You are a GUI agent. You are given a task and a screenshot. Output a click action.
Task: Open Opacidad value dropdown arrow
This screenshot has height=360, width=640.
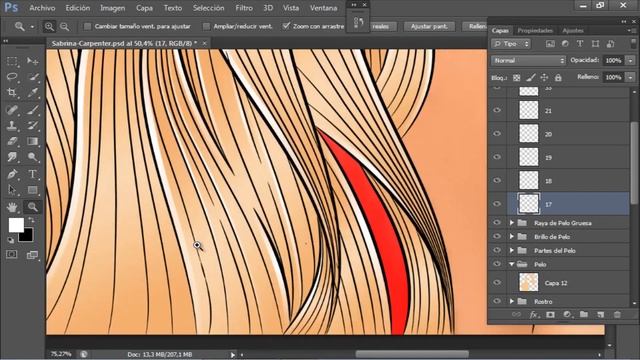pos(631,60)
